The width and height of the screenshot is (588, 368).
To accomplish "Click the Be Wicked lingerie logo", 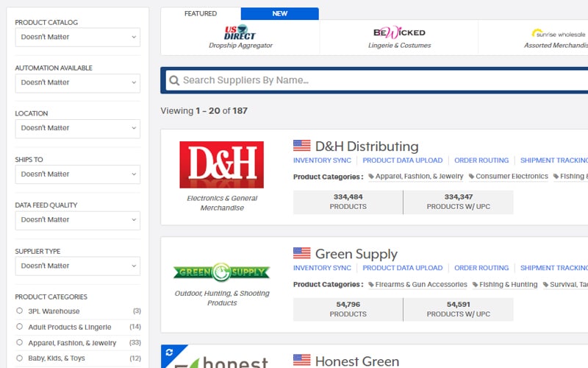I will click(x=399, y=32).
